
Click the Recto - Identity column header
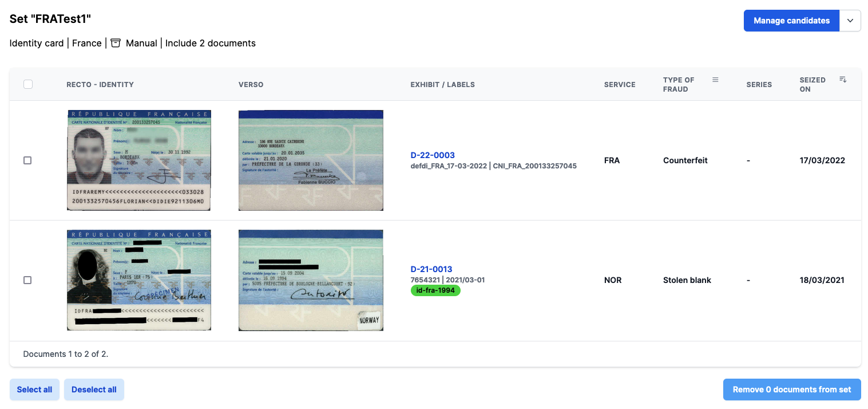pos(100,84)
